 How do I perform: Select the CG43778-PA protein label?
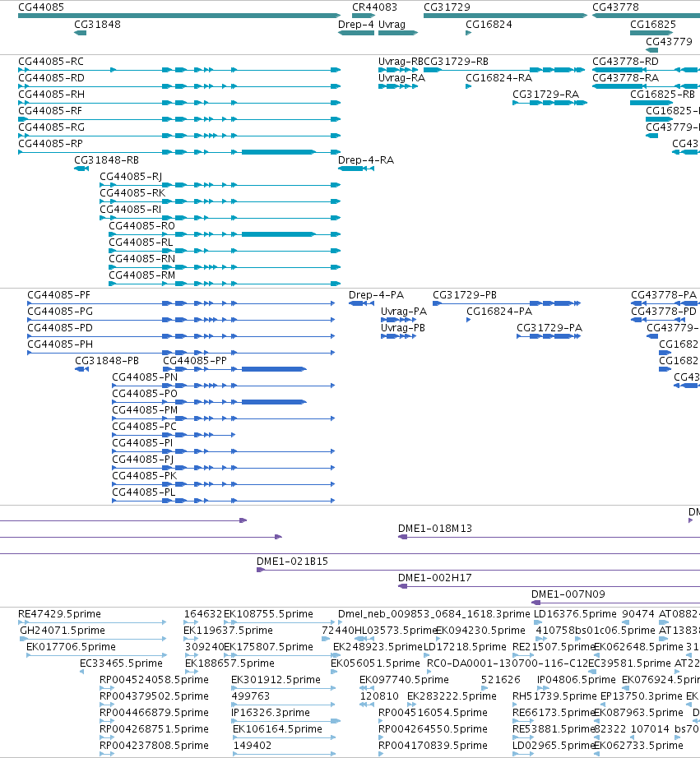click(x=664, y=295)
